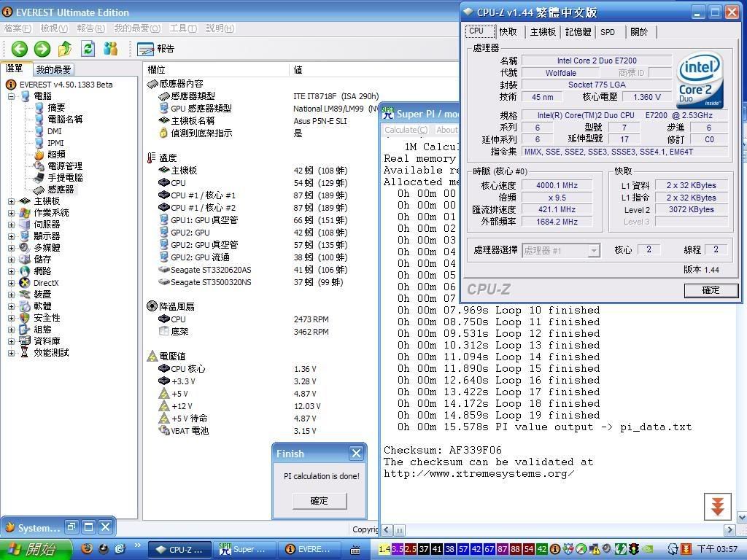Expand the 顯示器 tree node
Viewport: 747px width, 560px height.
click(12, 236)
